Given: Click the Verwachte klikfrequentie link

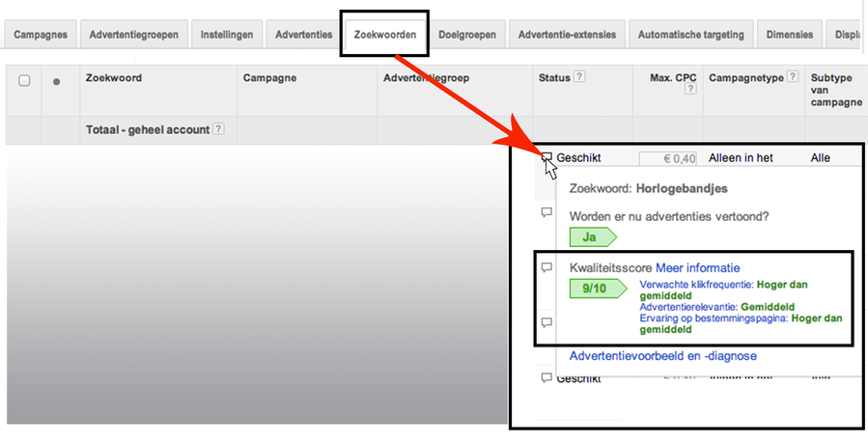Looking at the screenshot, I should pyautogui.click(x=695, y=285).
